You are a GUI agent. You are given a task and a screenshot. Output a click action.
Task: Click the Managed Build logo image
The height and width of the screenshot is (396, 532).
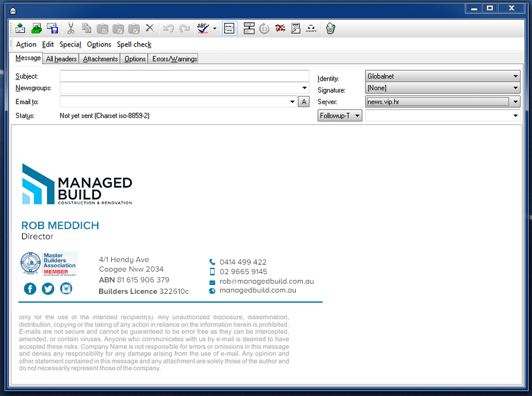click(x=77, y=184)
